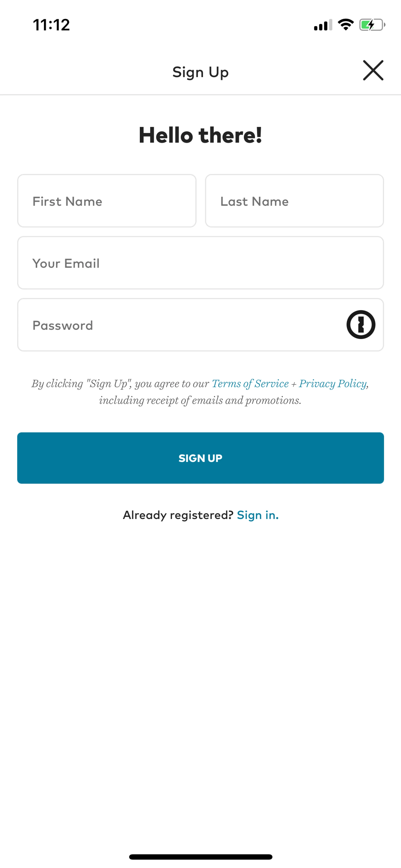Screen dimensions: 401x868
Task: Tap the Wi-Fi status icon
Action: pos(345,25)
